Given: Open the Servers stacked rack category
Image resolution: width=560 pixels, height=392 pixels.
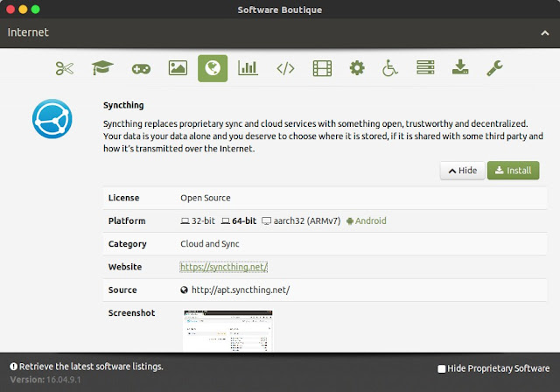Looking at the screenshot, I should coord(425,67).
